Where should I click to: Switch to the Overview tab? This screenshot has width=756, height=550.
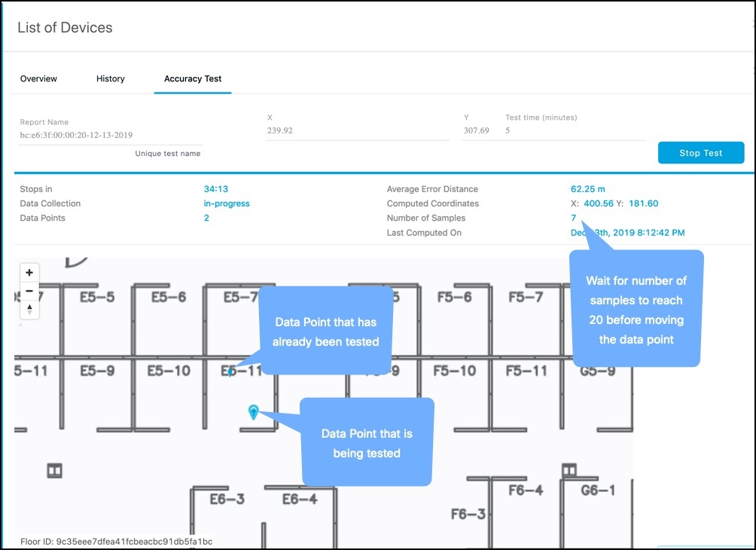click(38, 78)
